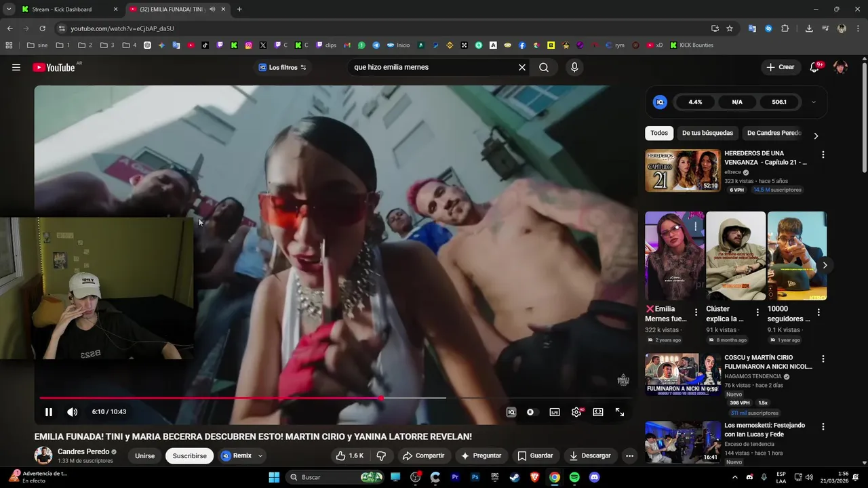The width and height of the screenshot is (868, 488).
Task: Open options for 'Los mernosketti' video
Action: tap(823, 427)
